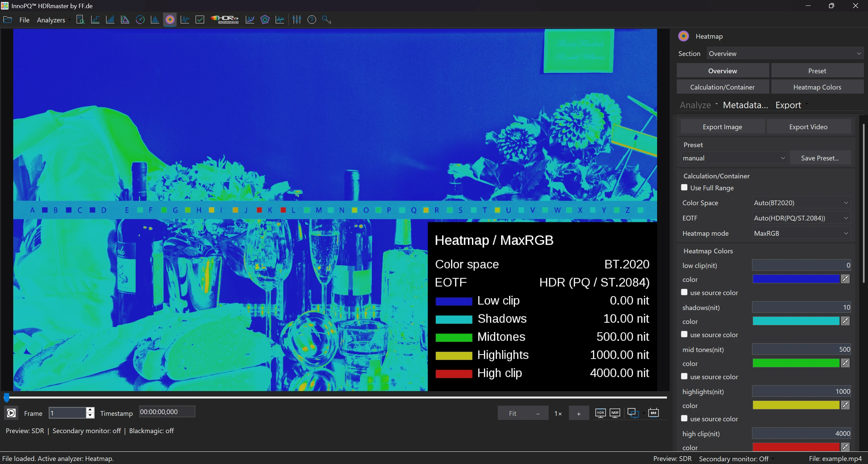Click the document search analyzer icon
The height and width of the screenshot is (464, 868).
pyautogui.click(x=80, y=20)
